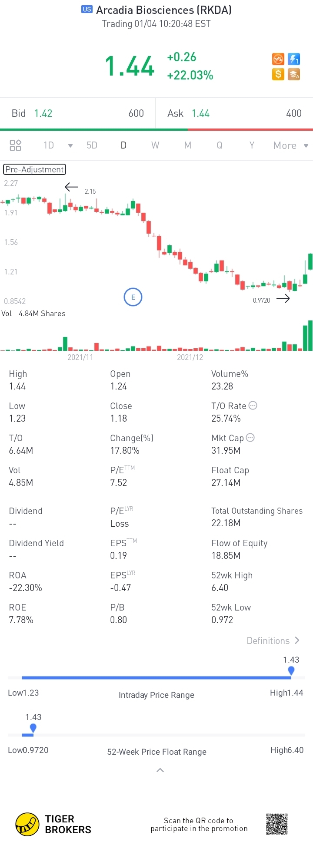Tap the orange crossed-arrows icon
The image size is (313, 868).
[x=278, y=59]
